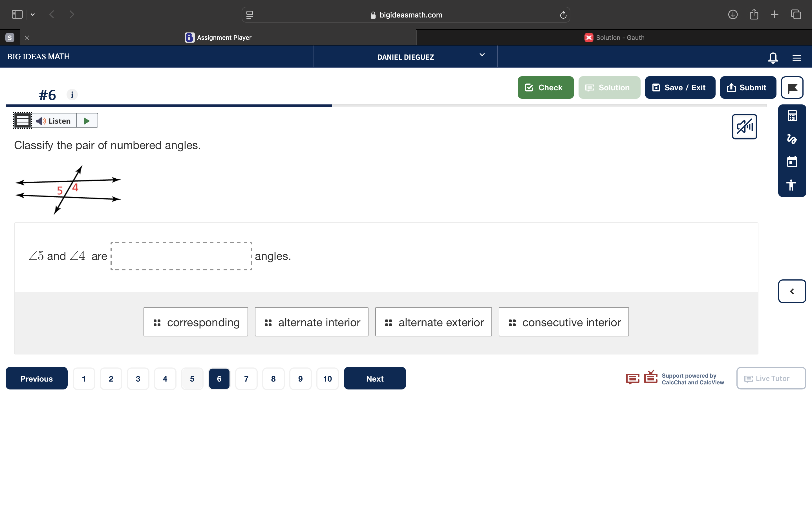Show the Safari tab overview
The height and width of the screenshot is (508, 812).
(796, 14)
